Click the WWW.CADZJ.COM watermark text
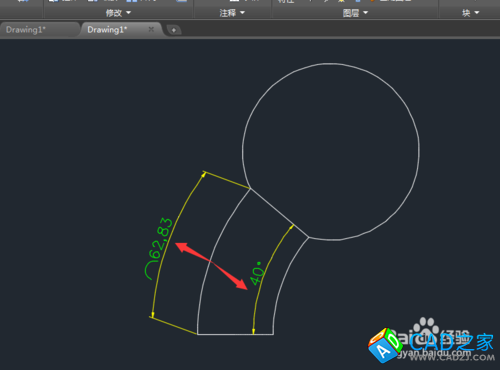Viewport: 500px width, 370px height. coord(452,358)
